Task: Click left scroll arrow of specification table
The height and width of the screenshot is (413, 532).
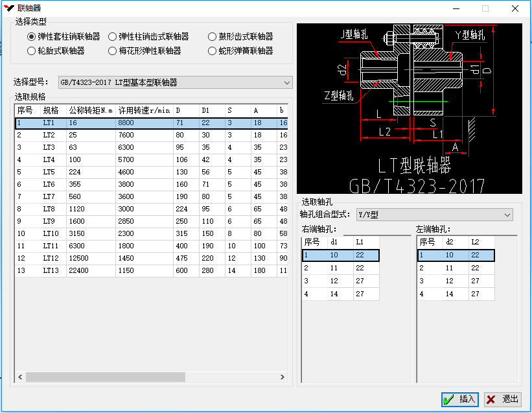Action: pos(19,377)
